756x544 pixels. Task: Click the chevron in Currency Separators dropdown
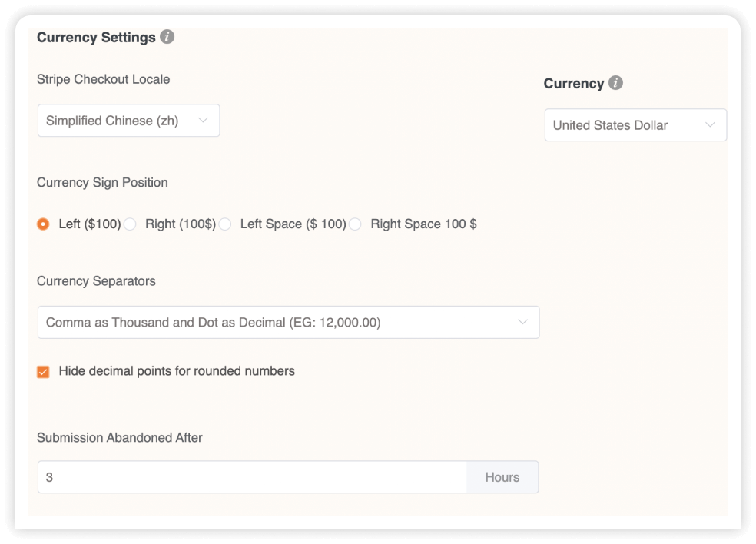point(522,322)
